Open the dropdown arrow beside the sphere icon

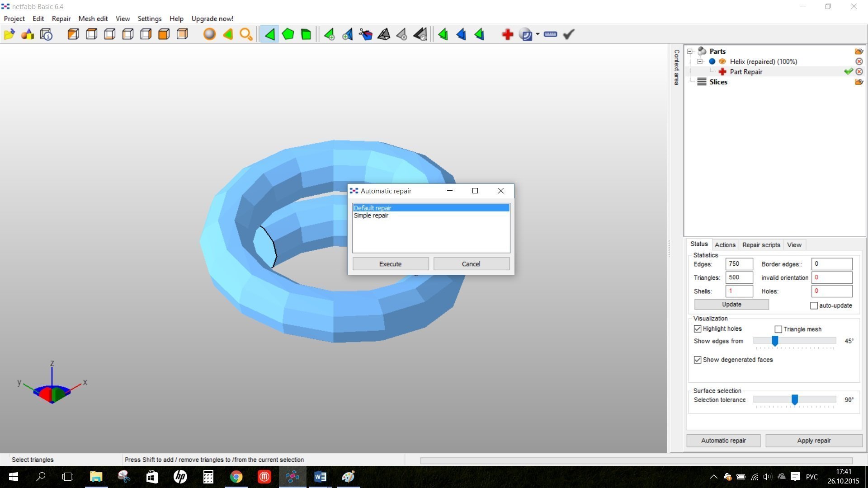tap(538, 34)
